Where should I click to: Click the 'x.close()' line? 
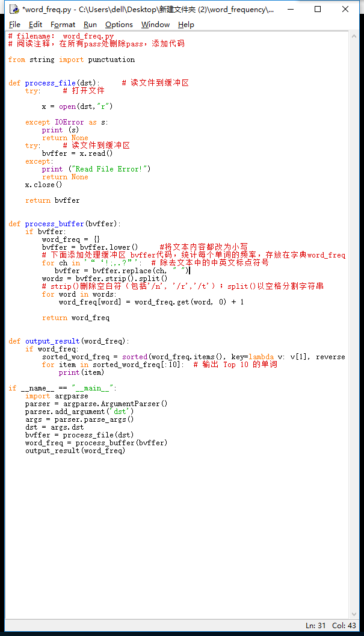pyautogui.click(x=43, y=185)
